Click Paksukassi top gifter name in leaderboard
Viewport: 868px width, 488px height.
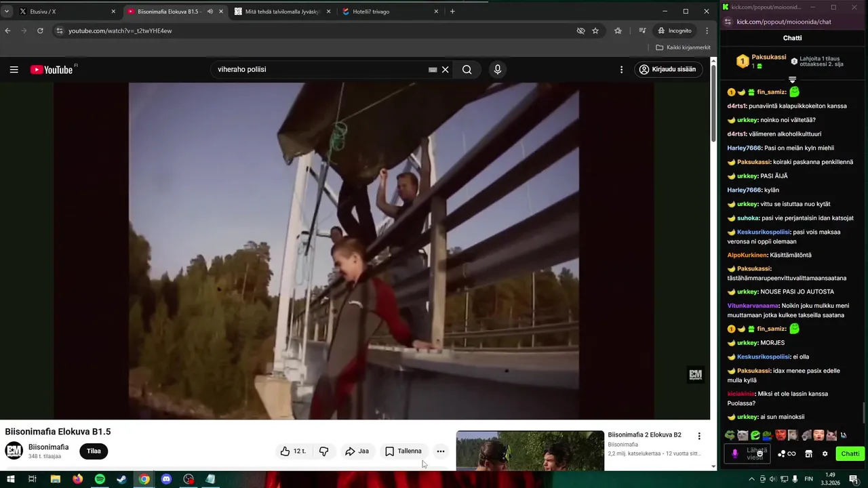click(x=769, y=58)
